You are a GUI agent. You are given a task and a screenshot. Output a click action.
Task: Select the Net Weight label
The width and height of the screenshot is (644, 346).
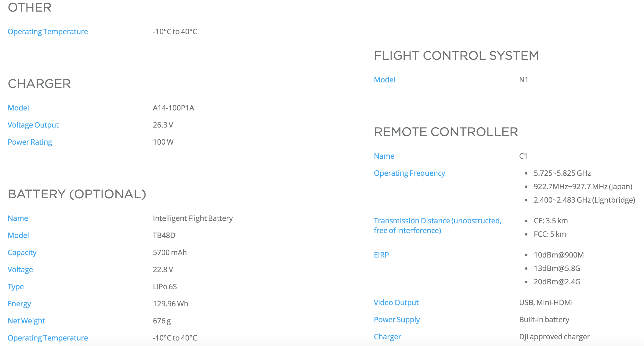tap(26, 321)
